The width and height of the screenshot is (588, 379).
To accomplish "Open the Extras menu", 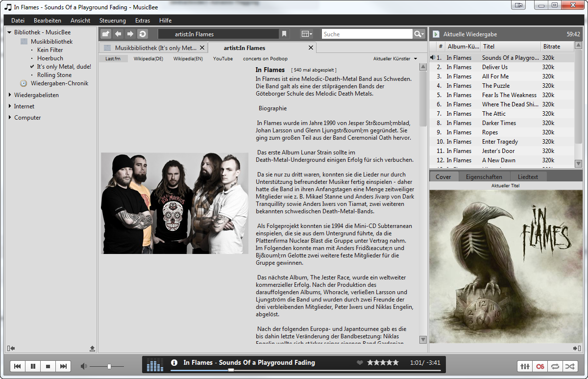I will pos(143,21).
